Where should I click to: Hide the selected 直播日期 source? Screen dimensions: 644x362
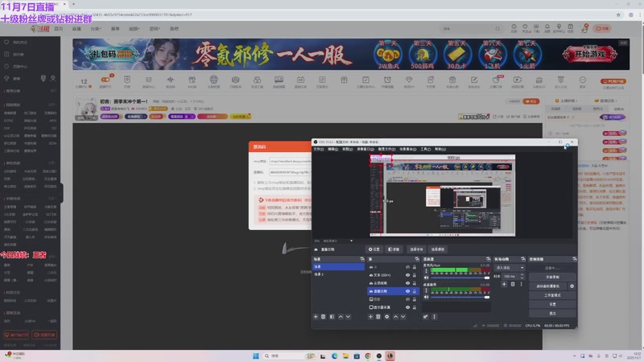tap(407, 291)
